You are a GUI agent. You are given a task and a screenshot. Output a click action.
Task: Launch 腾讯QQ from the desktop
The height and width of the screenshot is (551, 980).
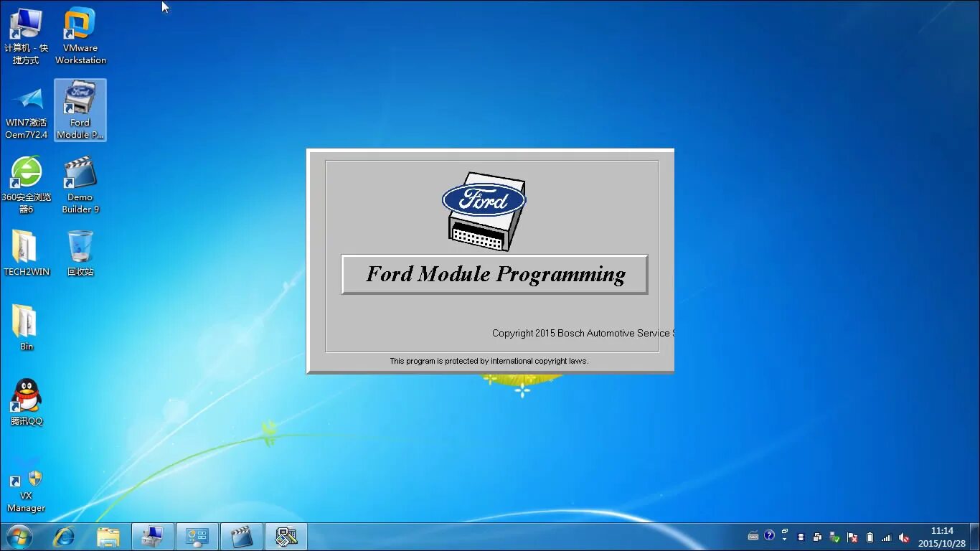(x=27, y=402)
